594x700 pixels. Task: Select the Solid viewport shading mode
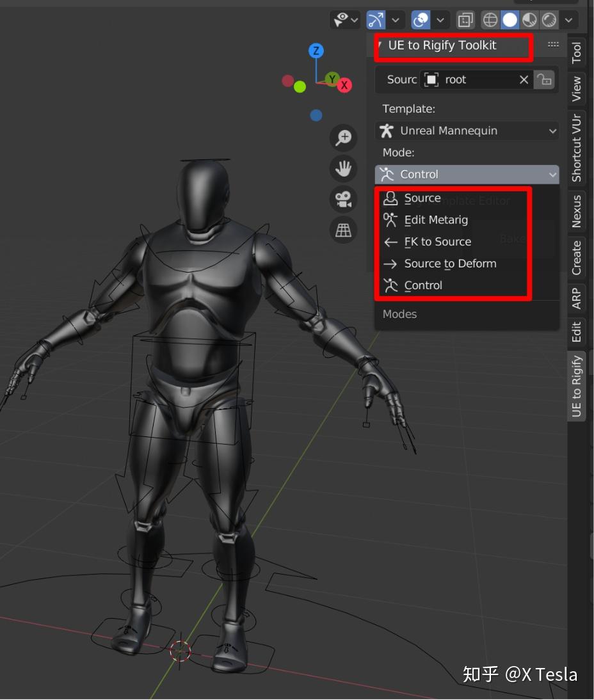[510, 20]
